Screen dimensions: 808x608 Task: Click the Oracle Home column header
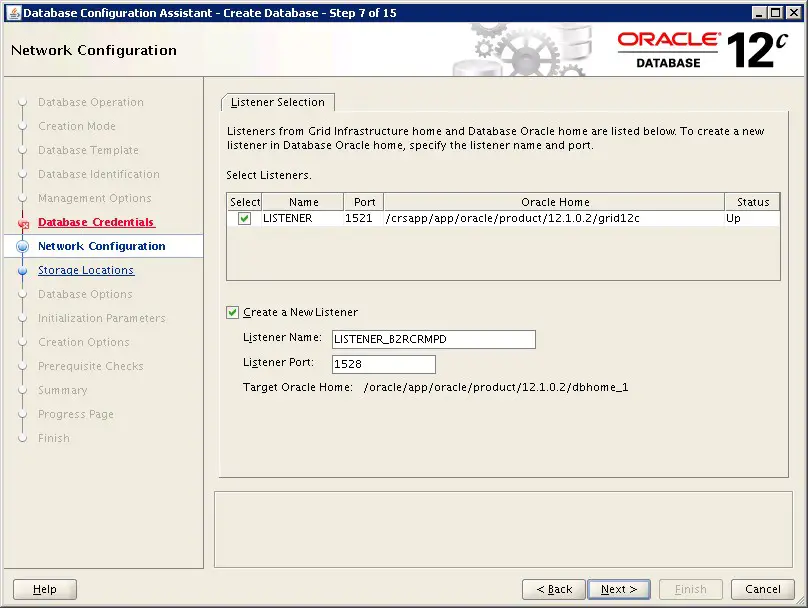tap(554, 202)
